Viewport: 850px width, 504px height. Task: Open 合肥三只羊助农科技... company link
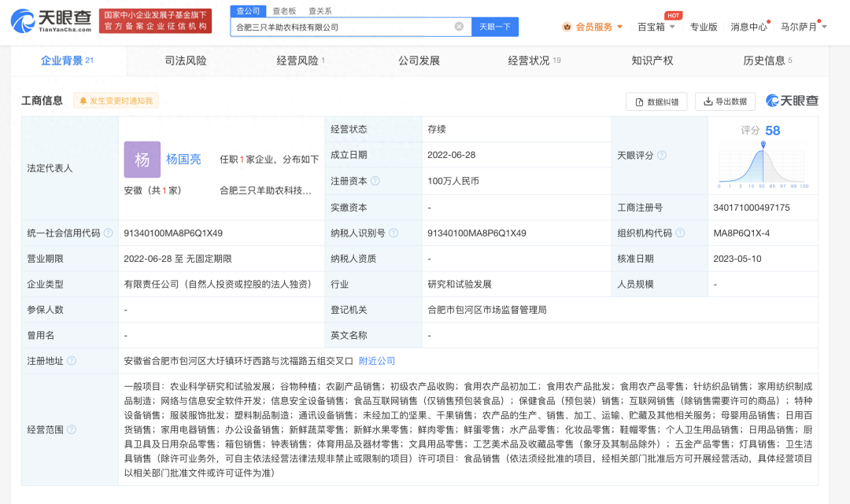266,190
